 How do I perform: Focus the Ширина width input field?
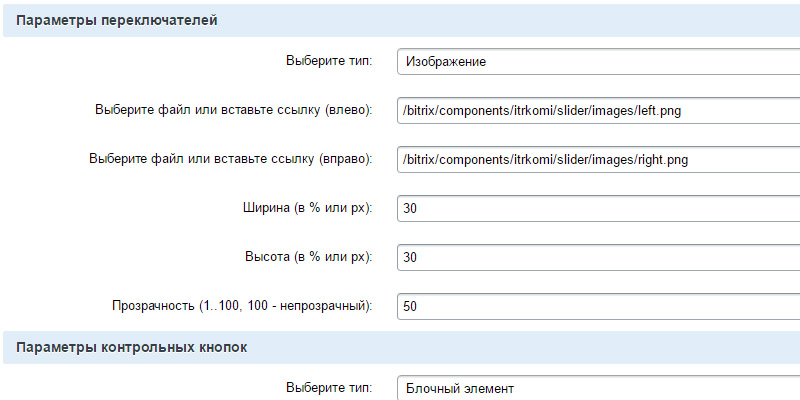(597, 208)
